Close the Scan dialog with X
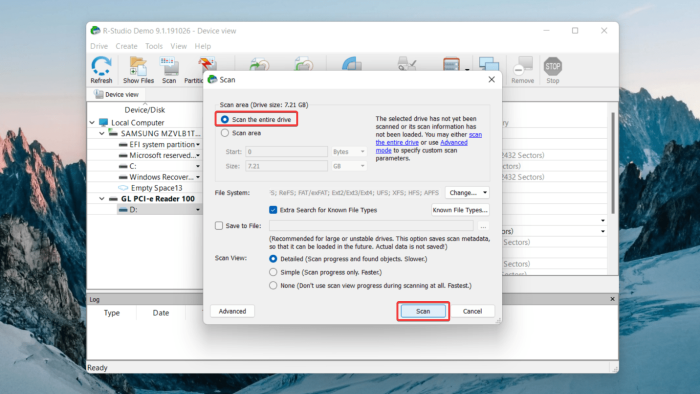This screenshot has width=700, height=394. click(492, 79)
